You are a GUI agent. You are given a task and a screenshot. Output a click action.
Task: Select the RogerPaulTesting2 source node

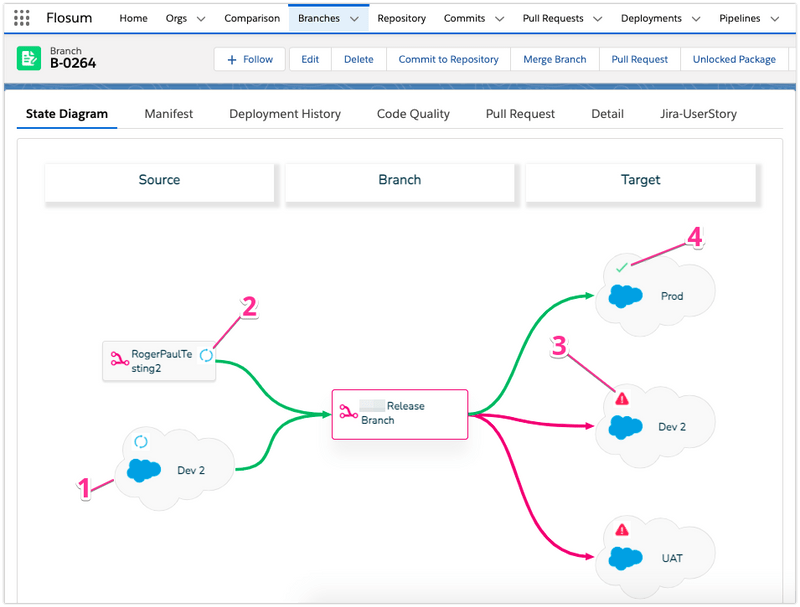click(x=159, y=361)
